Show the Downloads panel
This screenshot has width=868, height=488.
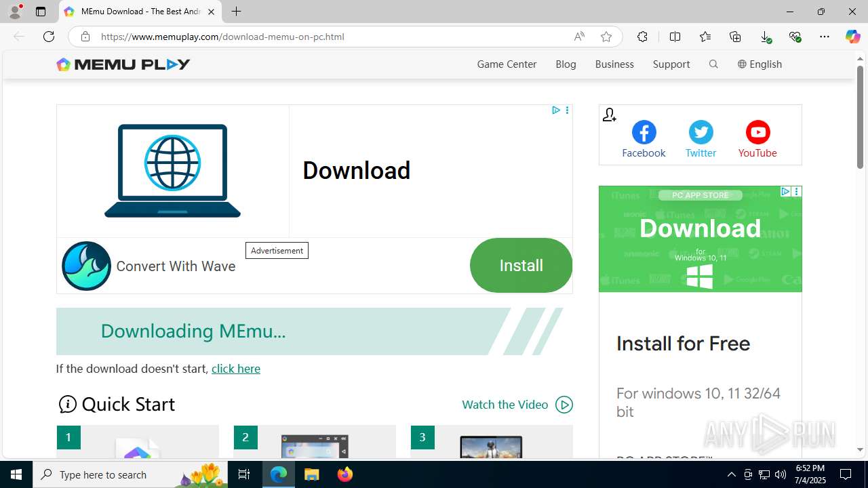coord(765,37)
